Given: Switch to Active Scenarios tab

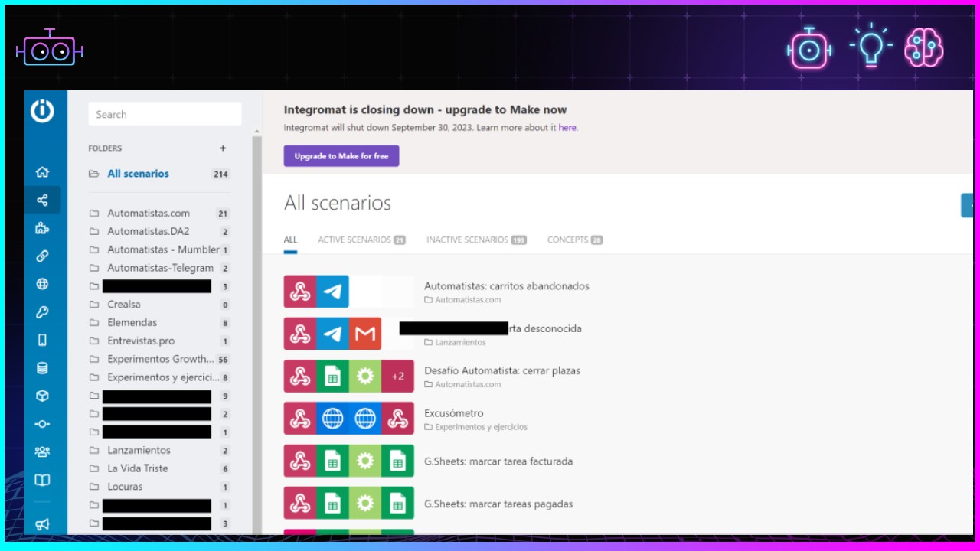Looking at the screenshot, I should (x=361, y=240).
